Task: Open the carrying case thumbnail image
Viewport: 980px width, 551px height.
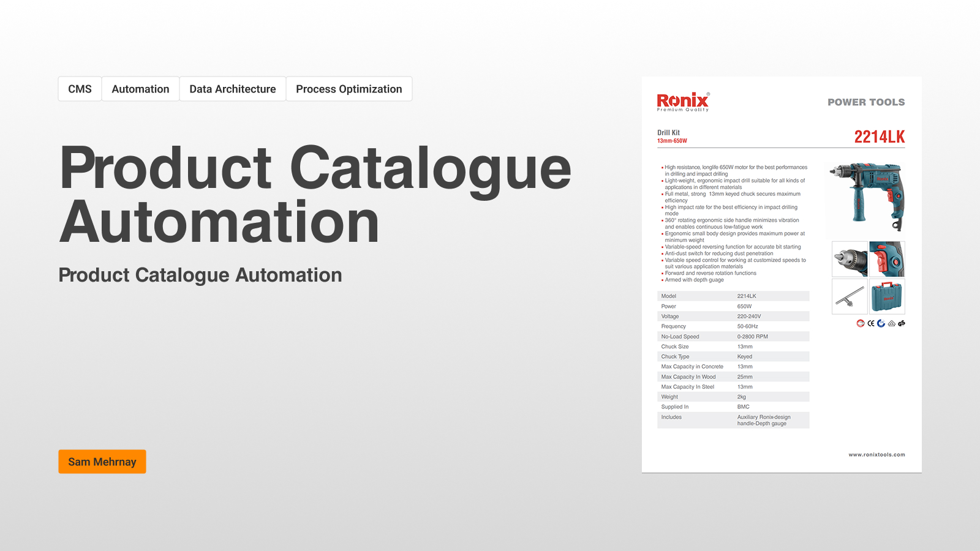Action: pyautogui.click(x=887, y=296)
